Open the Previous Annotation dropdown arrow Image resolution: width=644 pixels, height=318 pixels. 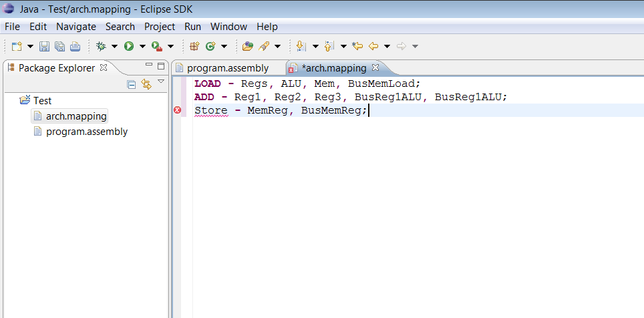[x=344, y=46]
